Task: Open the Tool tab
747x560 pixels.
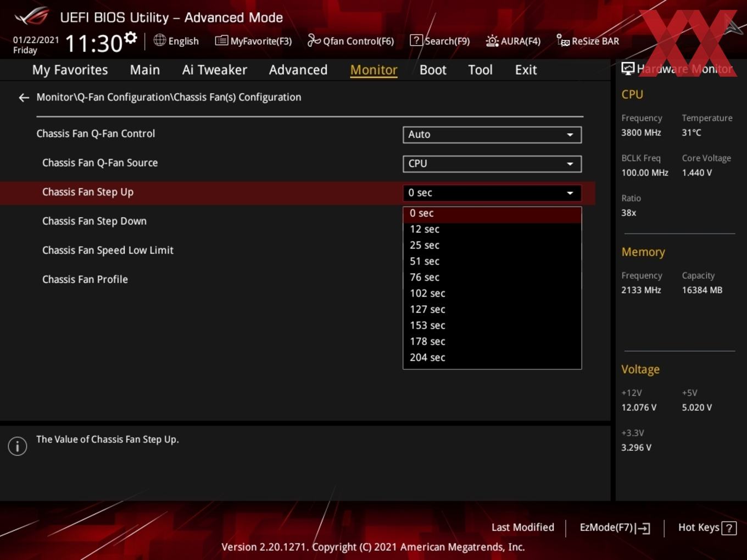Action: point(480,70)
